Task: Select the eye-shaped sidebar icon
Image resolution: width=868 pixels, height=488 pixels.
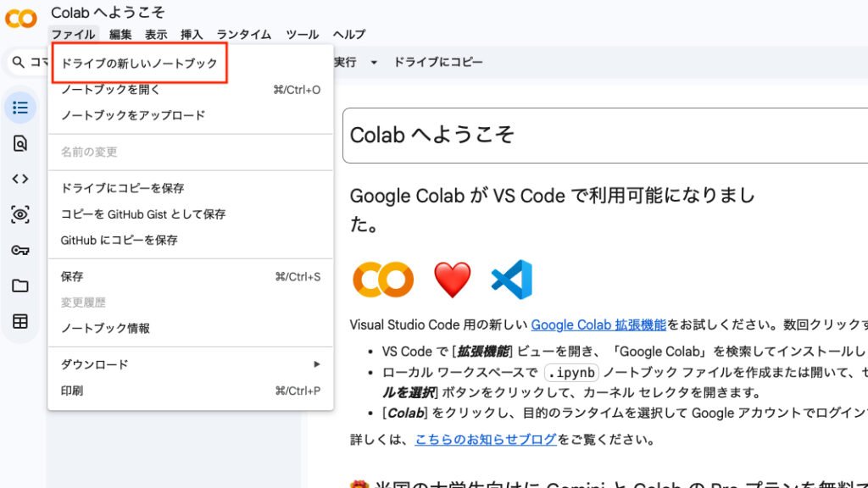Action: click(20, 214)
